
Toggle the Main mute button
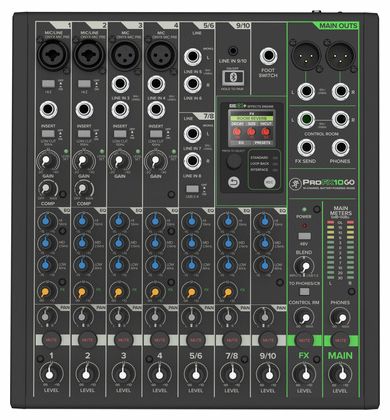coord(340,340)
